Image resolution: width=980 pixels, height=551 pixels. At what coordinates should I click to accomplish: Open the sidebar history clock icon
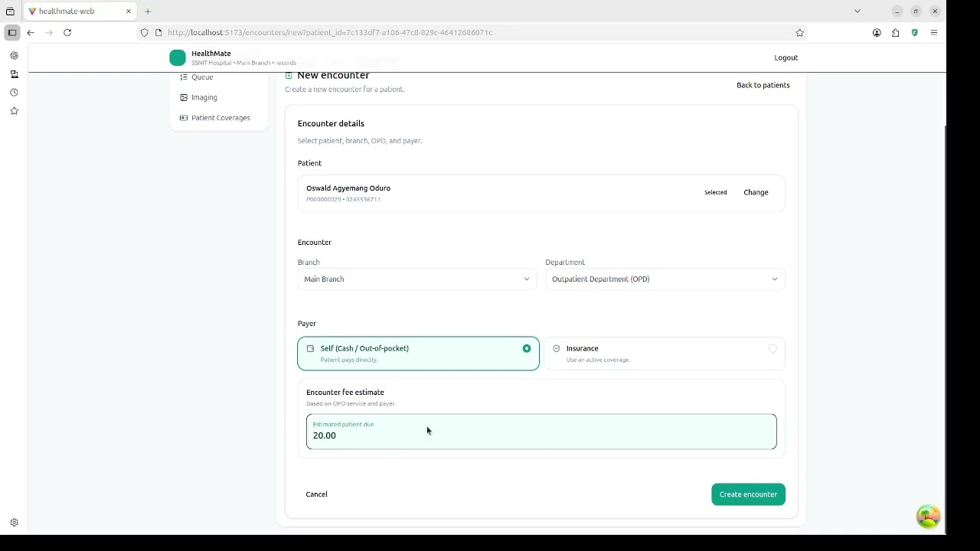[14, 93]
